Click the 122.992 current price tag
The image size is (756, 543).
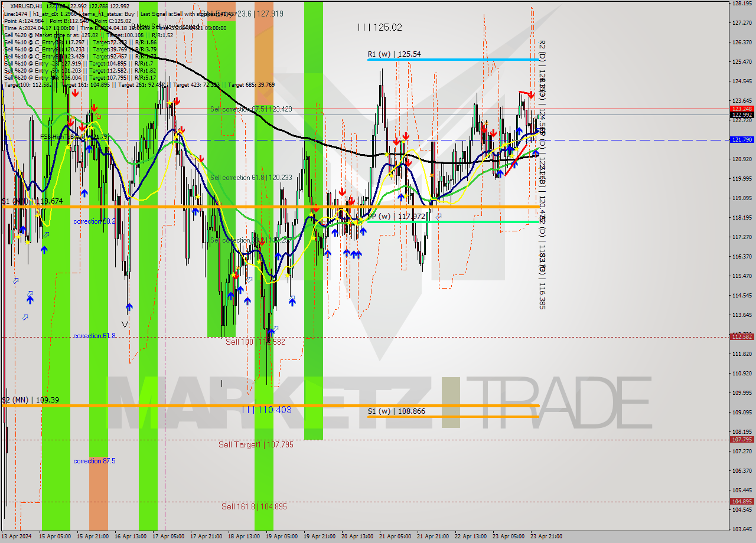click(742, 115)
